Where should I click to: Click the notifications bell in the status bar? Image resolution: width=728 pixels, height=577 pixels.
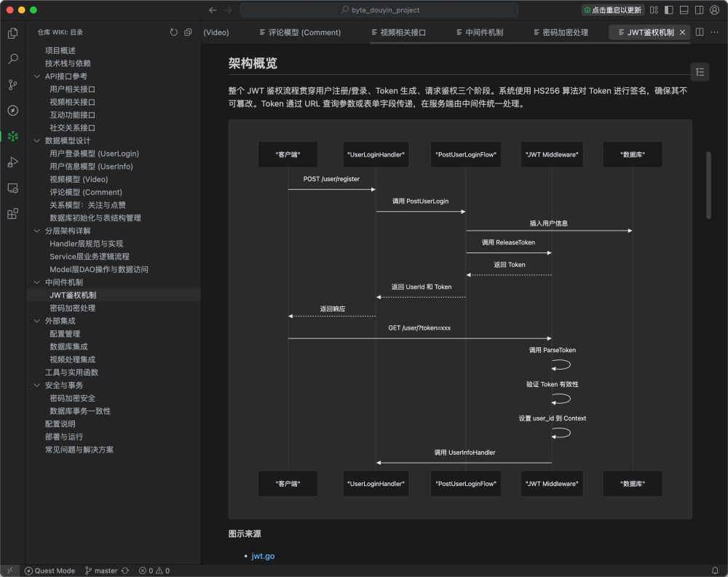(715, 570)
